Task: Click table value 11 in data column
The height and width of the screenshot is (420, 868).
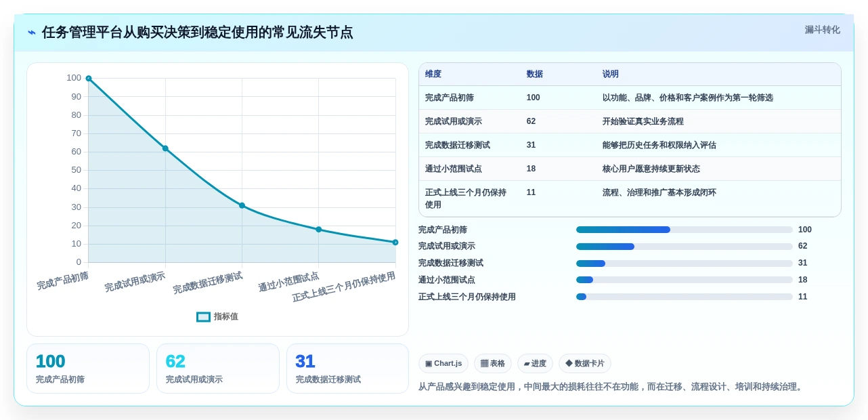Action: pyautogui.click(x=531, y=192)
